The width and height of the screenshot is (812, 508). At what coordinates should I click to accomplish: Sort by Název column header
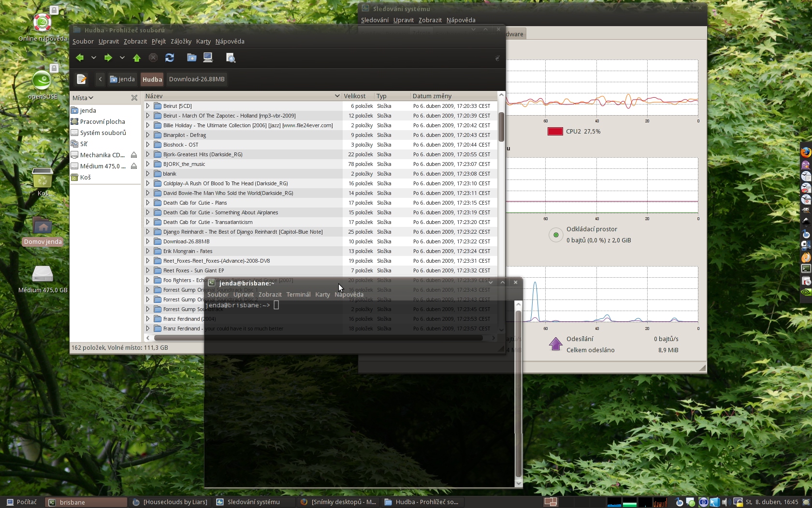click(x=242, y=96)
